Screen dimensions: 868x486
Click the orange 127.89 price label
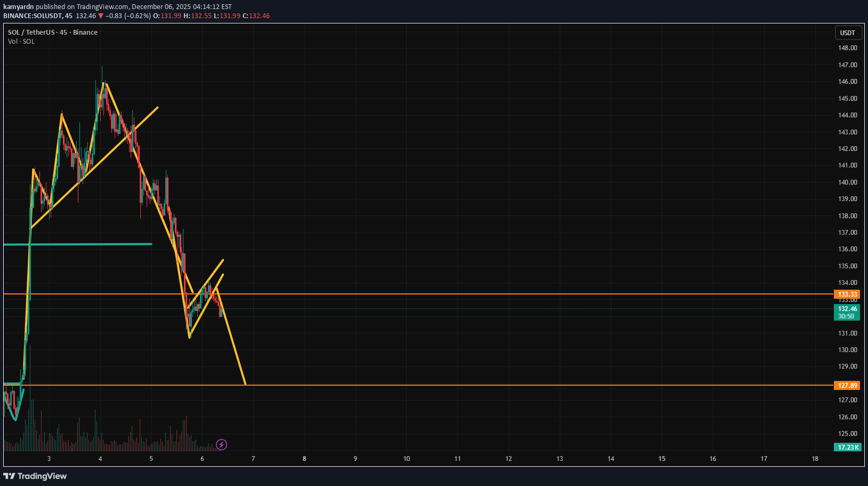click(x=847, y=386)
